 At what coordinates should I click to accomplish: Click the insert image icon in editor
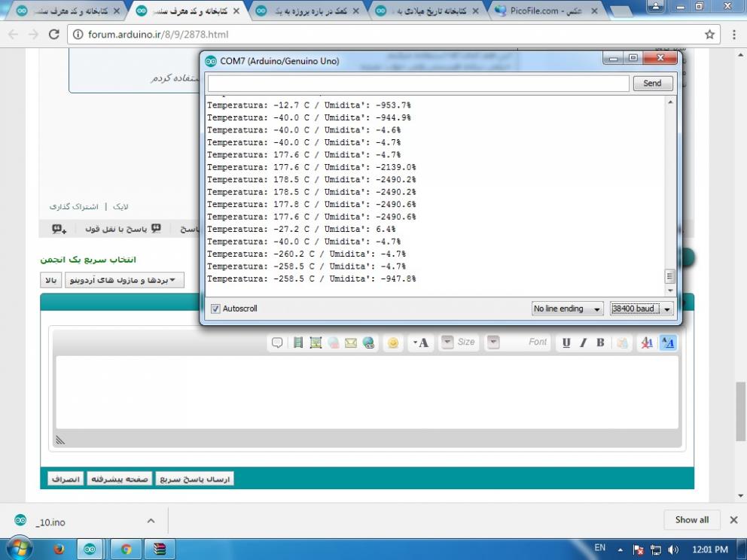316,342
